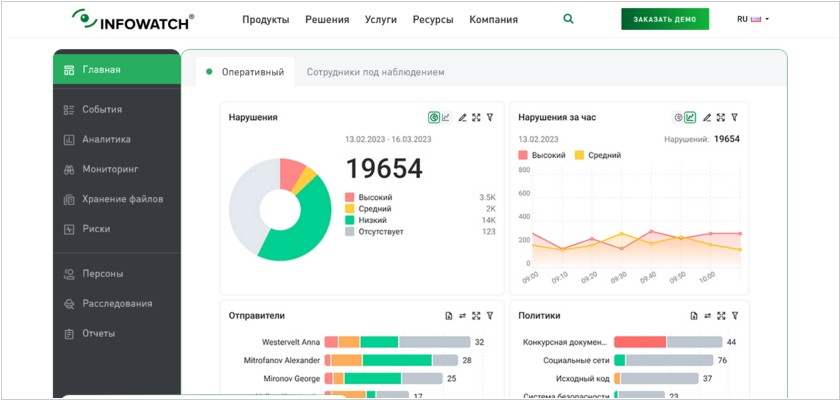
Task: Switch Нарушения widget to line chart view
Action: pyautogui.click(x=446, y=117)
